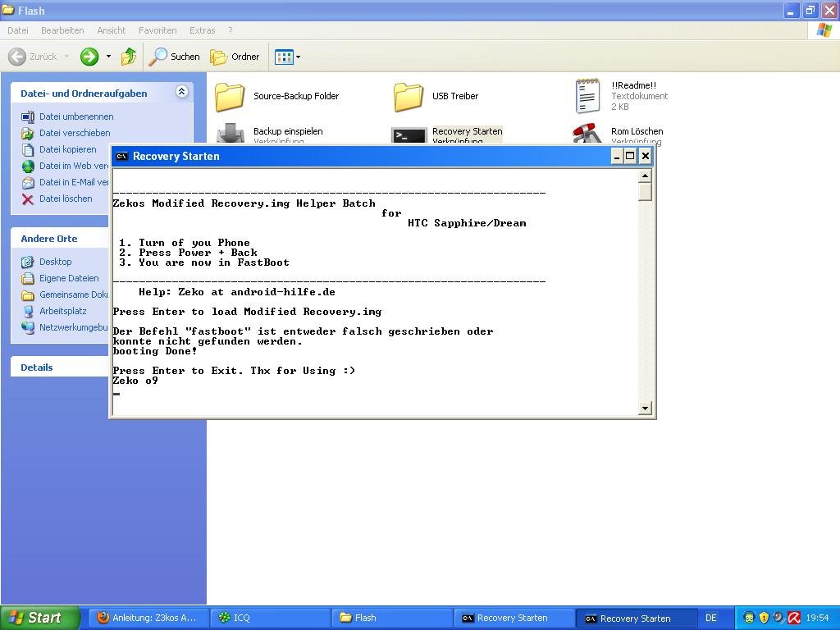Open Eigene Dateien link
The height and width of the screenshot is (630, 840).
pos(69,278)
